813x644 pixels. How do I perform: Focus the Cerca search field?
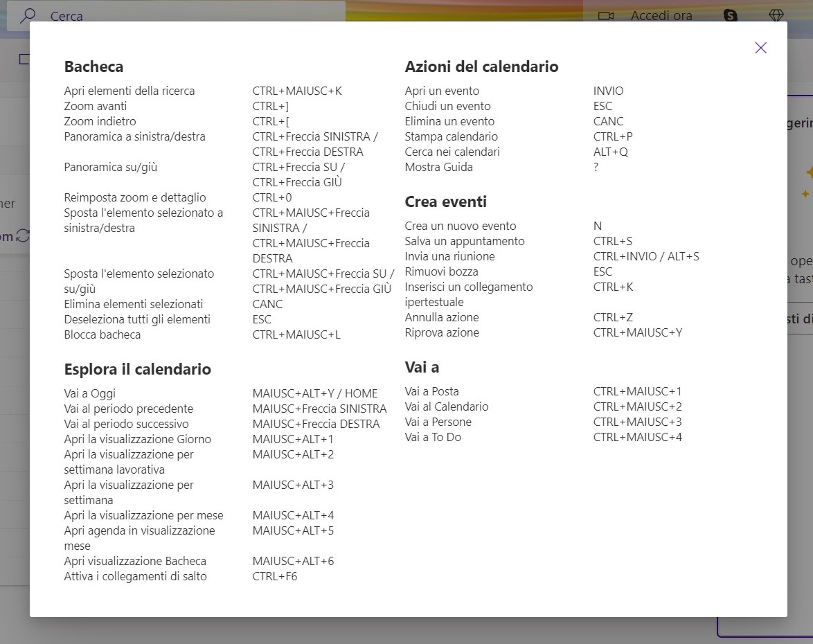point(177,15)
